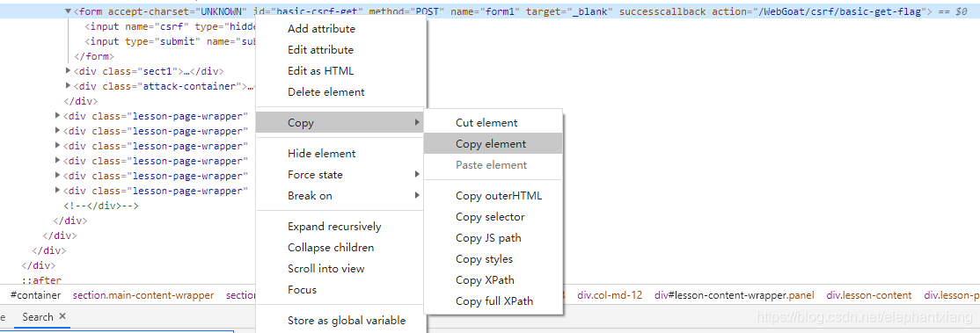Click the greyed Paste element entry

pos(494,165)
